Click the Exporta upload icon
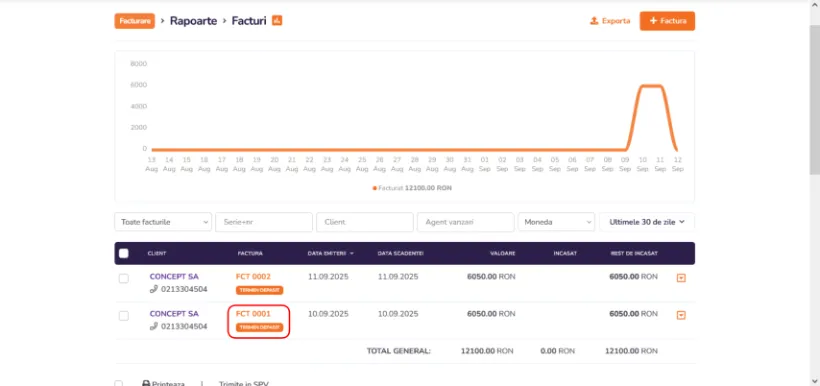Screen dimensions: 820x386 tap(594, 21)
